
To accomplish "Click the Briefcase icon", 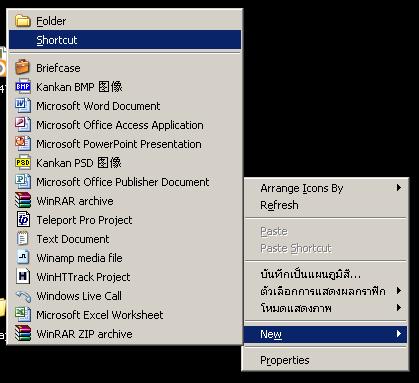I will tap(23, 68).
